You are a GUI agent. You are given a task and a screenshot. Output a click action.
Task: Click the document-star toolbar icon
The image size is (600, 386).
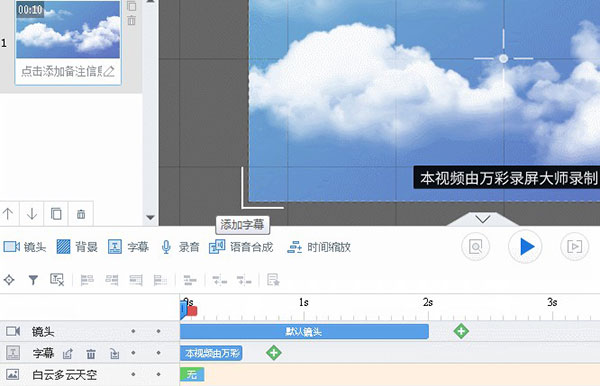click(273, 280)
